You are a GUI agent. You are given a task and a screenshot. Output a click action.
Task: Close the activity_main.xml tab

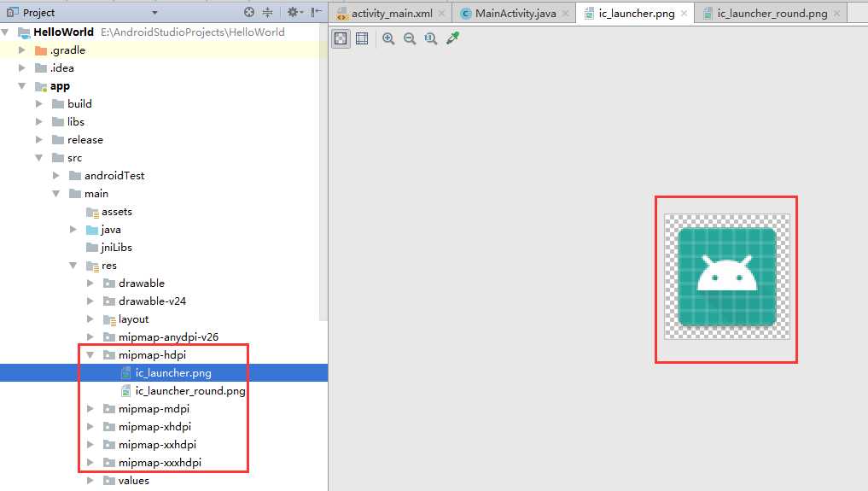click(442, 14)
